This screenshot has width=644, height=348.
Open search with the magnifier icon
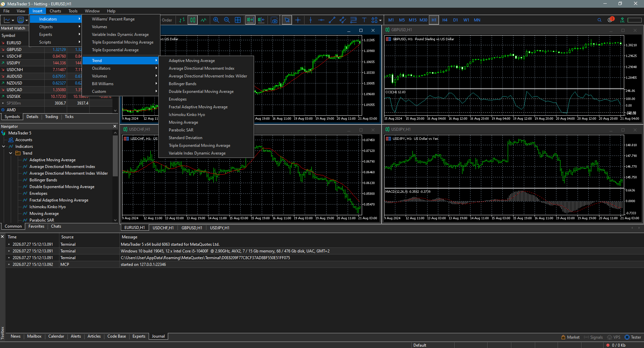pyautogui.click(x=599, y=20)
